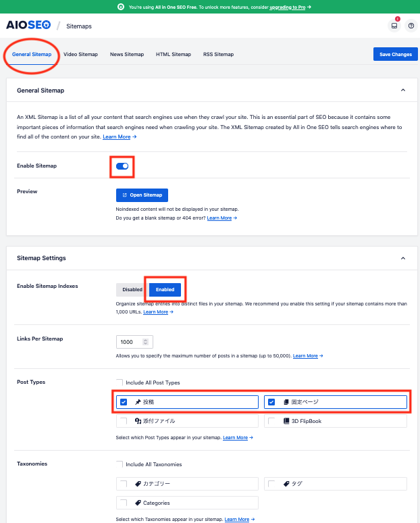Open the notifications icon in the header
Viewport: 420px width, 523px height.
pyautogui.click(x=394, y=26)
